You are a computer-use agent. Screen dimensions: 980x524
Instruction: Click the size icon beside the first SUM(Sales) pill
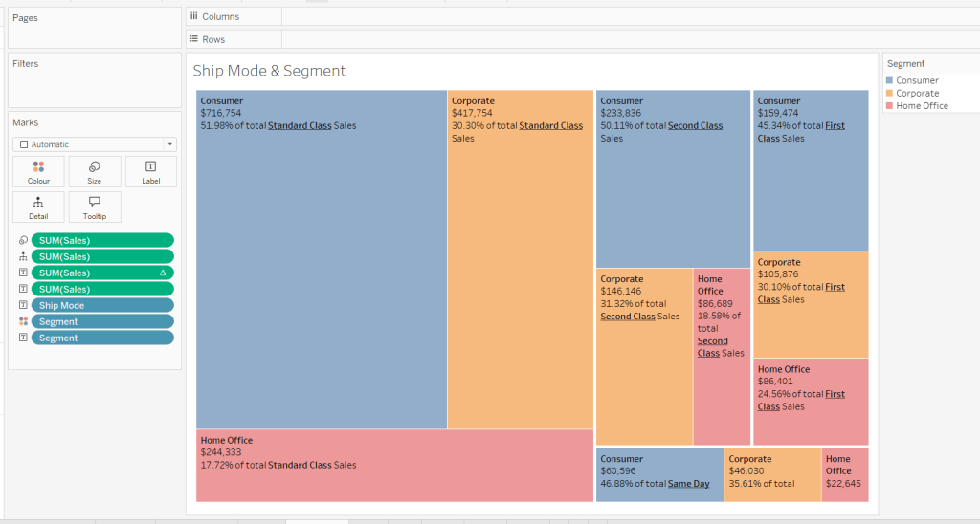pyautogui.click(x=23, y=240)
